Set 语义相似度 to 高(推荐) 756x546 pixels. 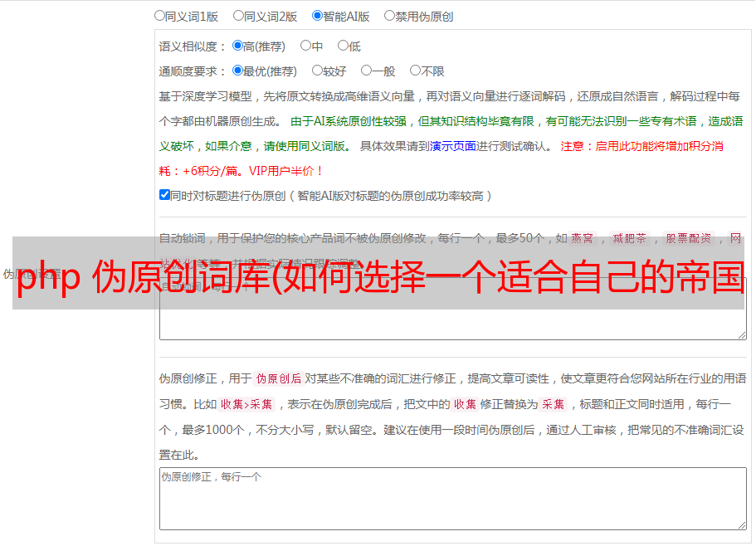click(237, 46)
